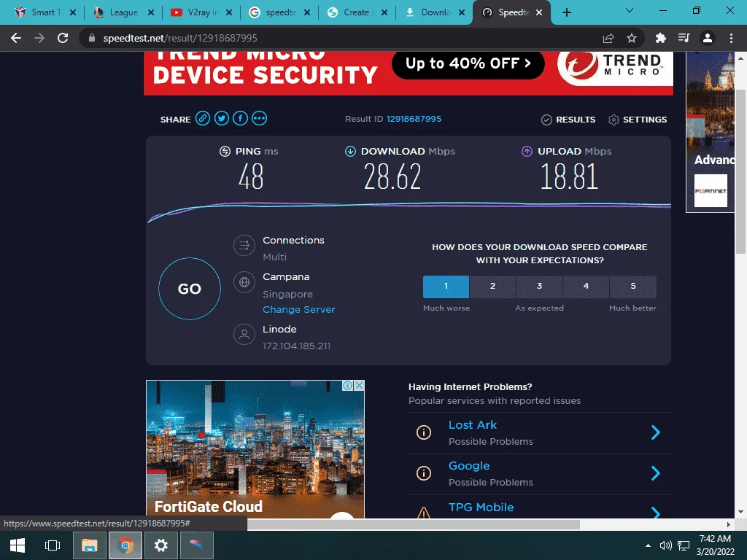Open the RESULTS history

pos(568,120)
